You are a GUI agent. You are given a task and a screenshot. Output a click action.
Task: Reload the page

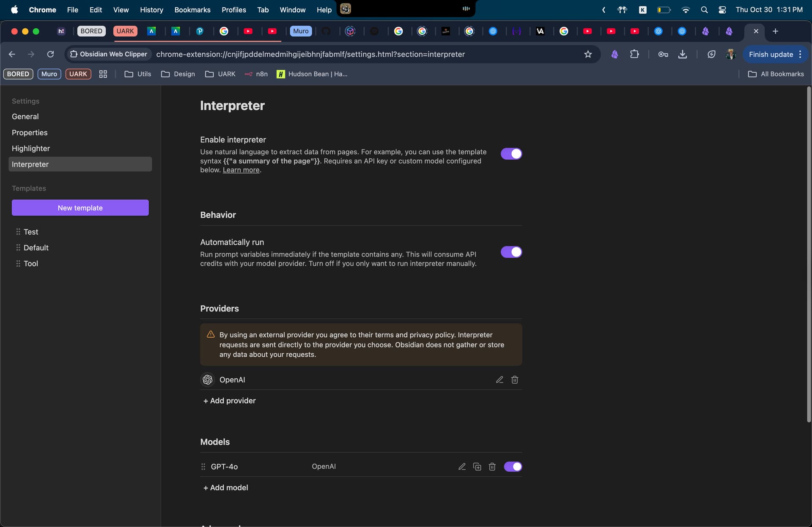(x=50, y=54)
